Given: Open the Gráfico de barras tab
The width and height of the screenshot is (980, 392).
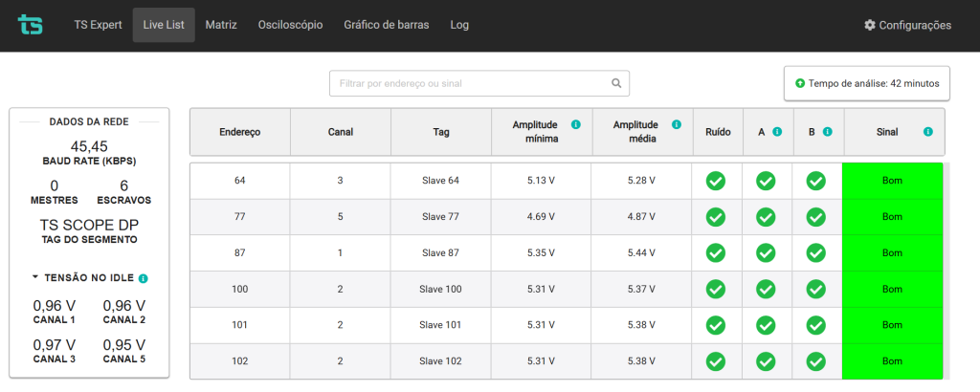Looking at the screenshot, I should pos(387,25).
